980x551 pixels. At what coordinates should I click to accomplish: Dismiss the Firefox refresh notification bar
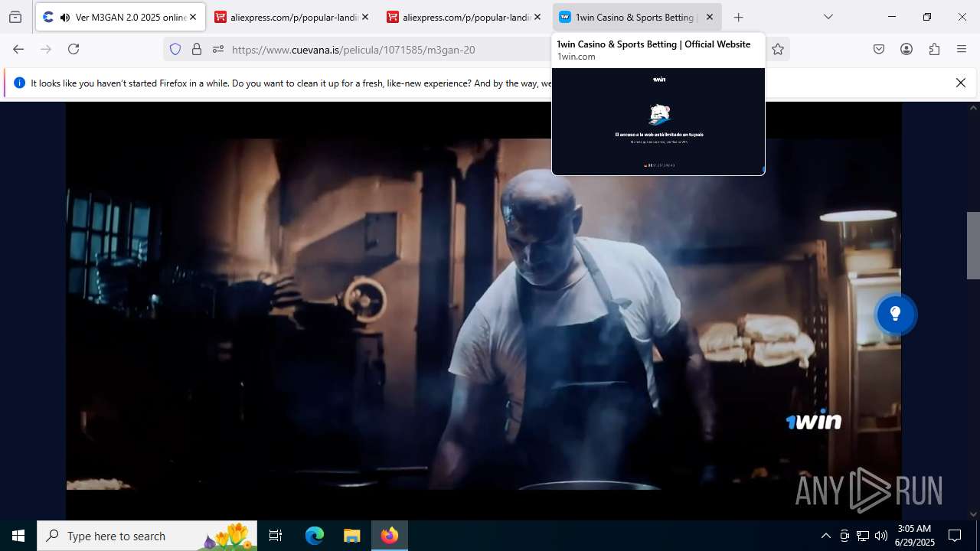[x=961, y=83]
